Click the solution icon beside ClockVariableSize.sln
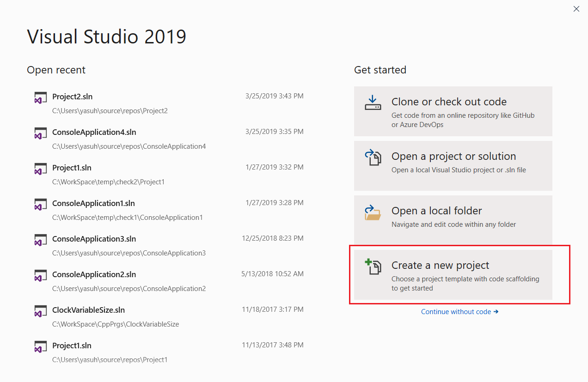The height and width of the screenshot is (382, 588). pos(41,311)
